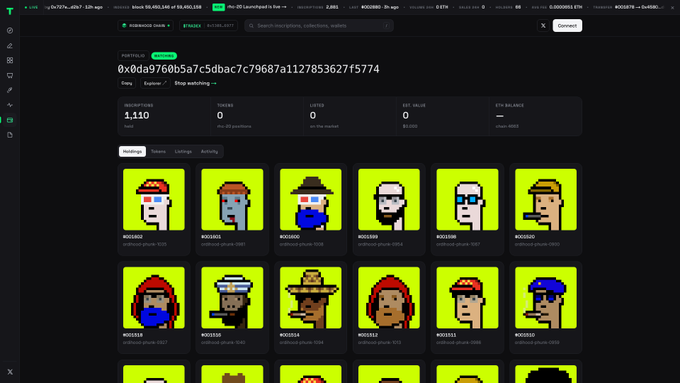
Task: Open the wallet in Explorer
Action: 155,83
